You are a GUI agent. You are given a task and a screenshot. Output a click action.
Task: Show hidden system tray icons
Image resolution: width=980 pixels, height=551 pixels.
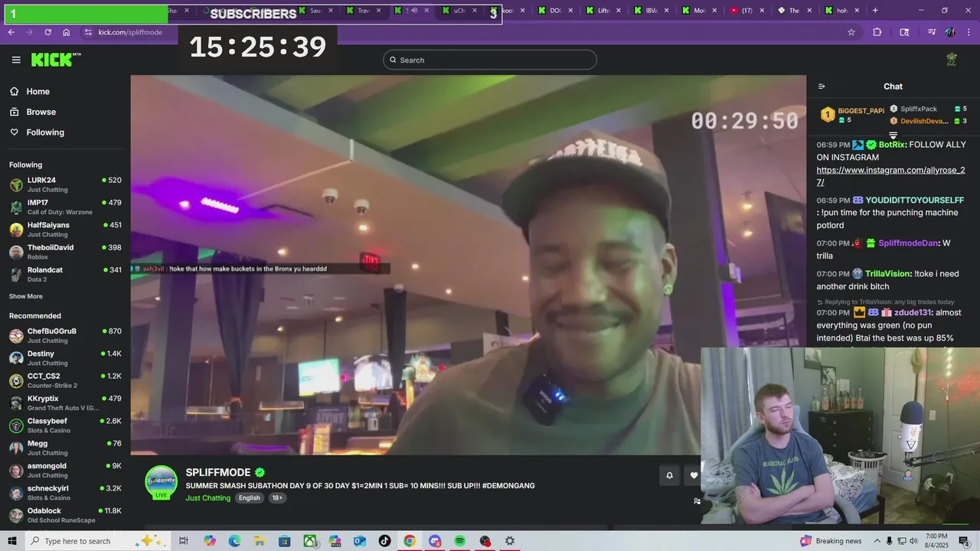[877, 541]
